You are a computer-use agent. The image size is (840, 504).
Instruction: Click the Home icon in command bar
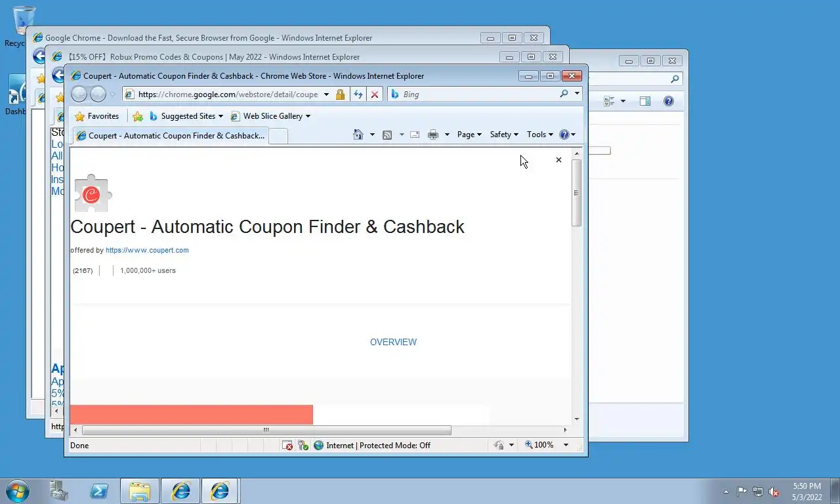[358, 135]
